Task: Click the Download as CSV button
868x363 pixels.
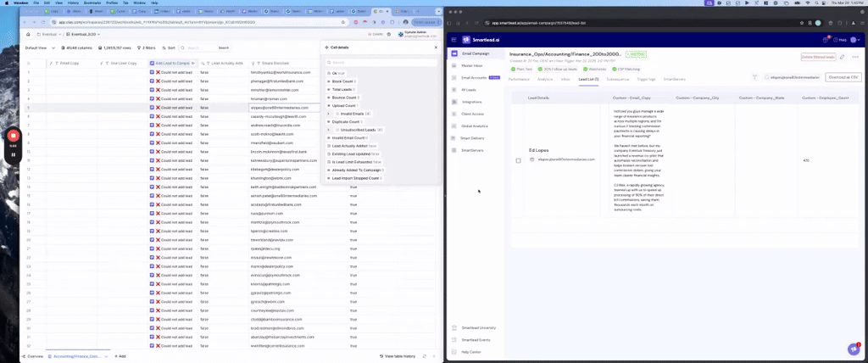Action: pos(843,77)
